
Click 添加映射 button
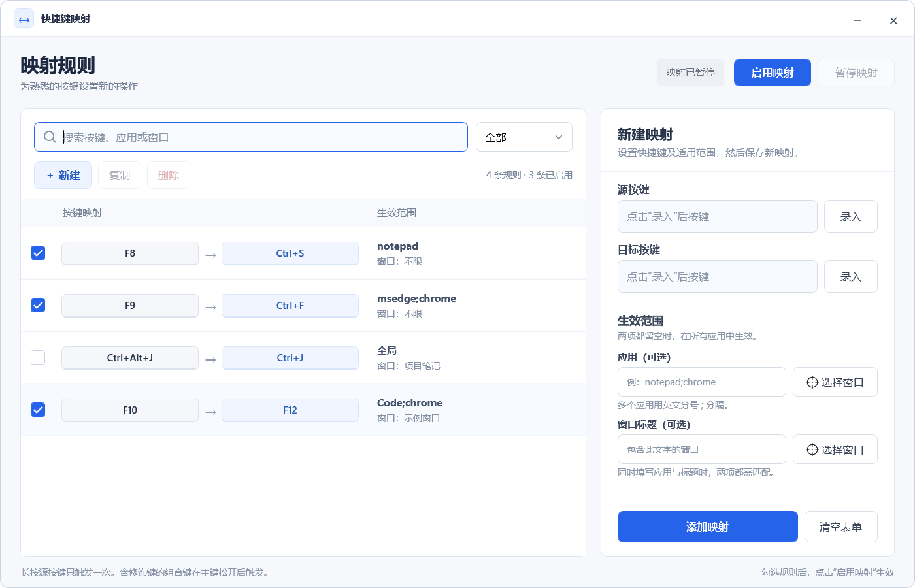(x=707, y=527)
